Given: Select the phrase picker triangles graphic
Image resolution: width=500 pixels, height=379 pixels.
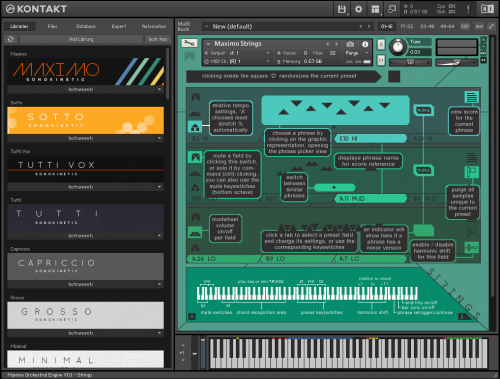Looking at the screenshot, I should tap(335, 110).
